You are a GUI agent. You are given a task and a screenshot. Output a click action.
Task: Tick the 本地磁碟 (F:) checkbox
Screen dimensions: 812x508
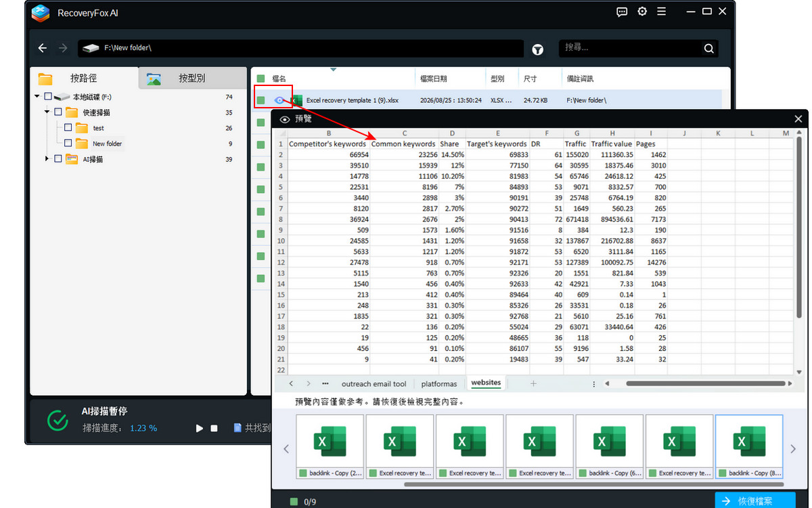pyautogui.click(x=47, y=97)
